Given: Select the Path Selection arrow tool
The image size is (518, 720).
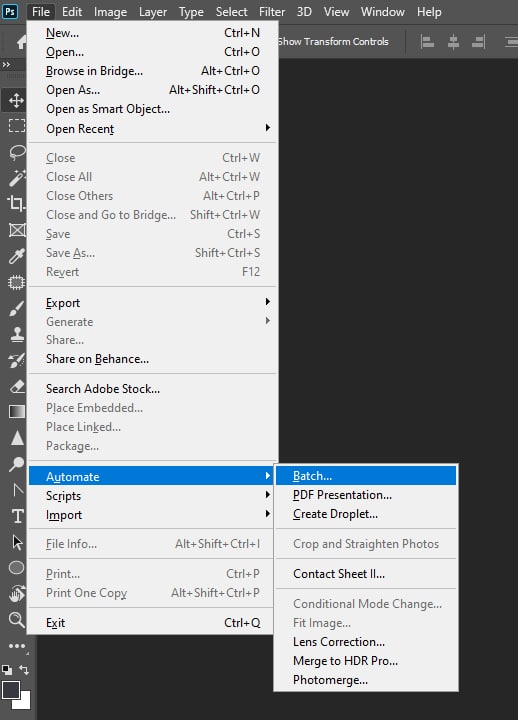Looking at the screenshot, I should click(x=17, y=542).
